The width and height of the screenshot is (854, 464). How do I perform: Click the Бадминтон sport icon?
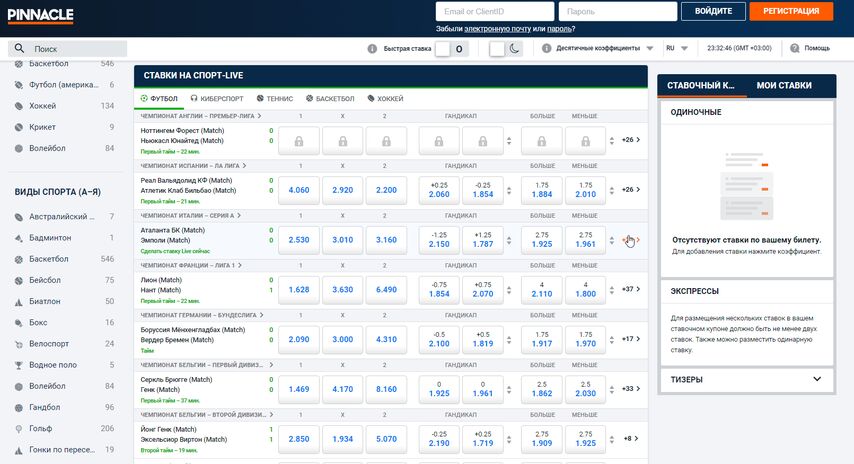pos(19,238)
